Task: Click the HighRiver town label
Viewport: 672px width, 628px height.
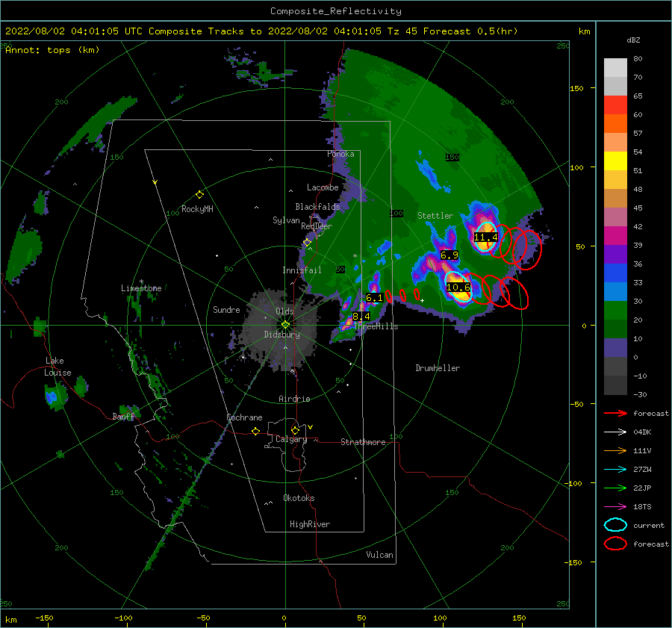Action: [x=310, y=524]
